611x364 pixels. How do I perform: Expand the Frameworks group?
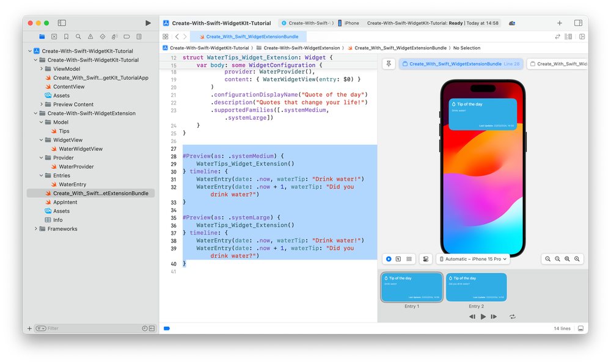(x=35, y=228)
